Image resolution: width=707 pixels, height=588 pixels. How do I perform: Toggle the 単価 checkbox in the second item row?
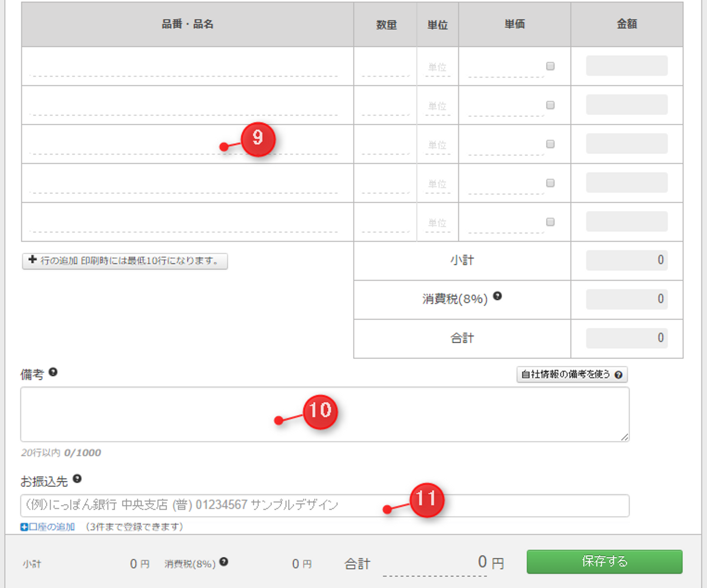pyautogui.click(x=550, y=105)
